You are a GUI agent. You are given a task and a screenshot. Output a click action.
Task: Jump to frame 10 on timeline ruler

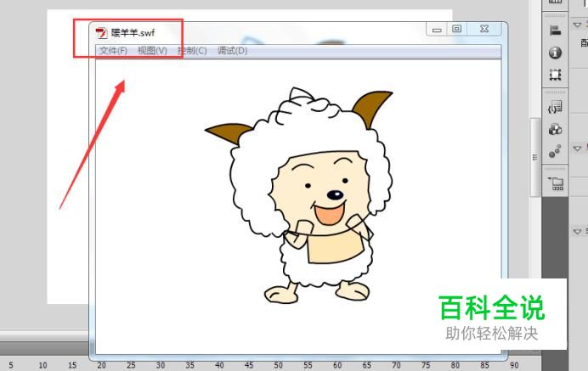click(42, 365)
